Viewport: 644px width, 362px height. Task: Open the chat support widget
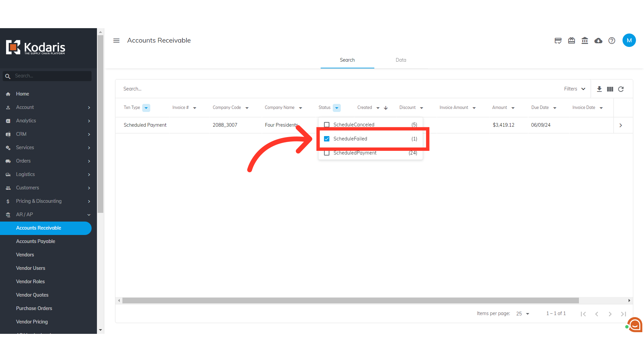[x=635, y=324]
